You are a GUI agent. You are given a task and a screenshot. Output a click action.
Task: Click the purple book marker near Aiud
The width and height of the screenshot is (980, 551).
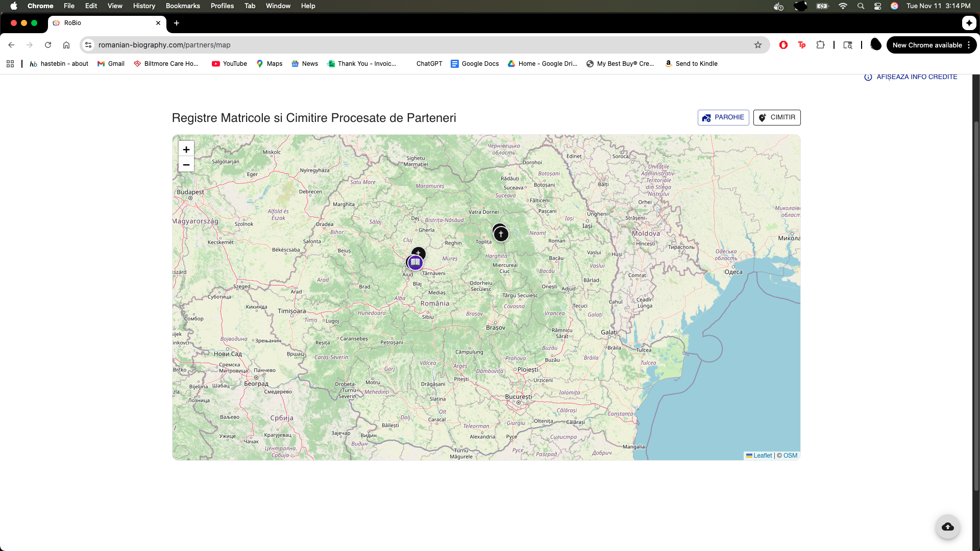415,263
